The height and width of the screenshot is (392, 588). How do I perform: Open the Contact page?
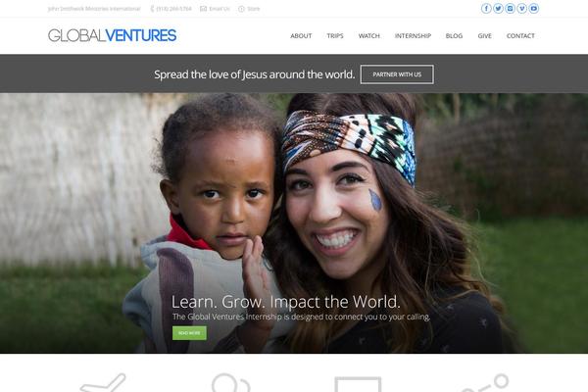click(520, 36)
